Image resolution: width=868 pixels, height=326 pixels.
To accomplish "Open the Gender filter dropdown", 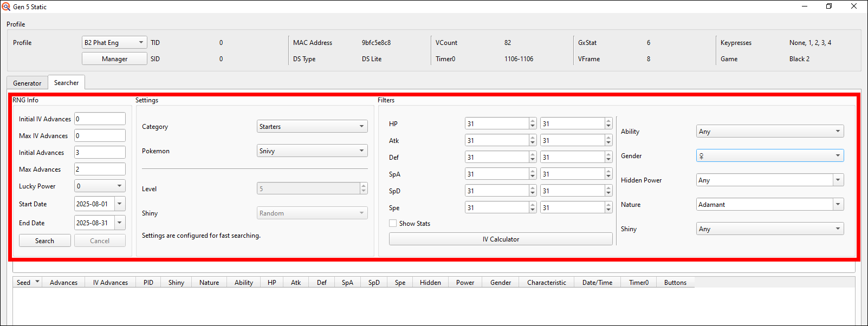I will [x=770, y=155].
